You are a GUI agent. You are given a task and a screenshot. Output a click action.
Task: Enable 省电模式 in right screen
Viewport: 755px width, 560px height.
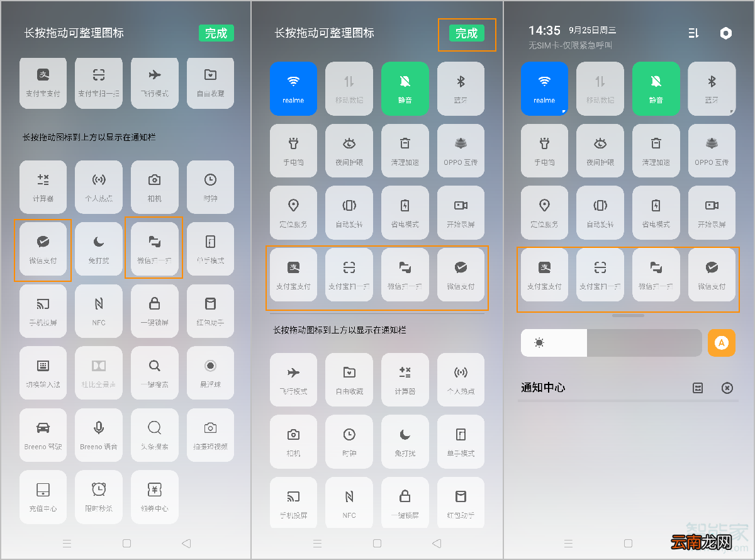point(656,213)
